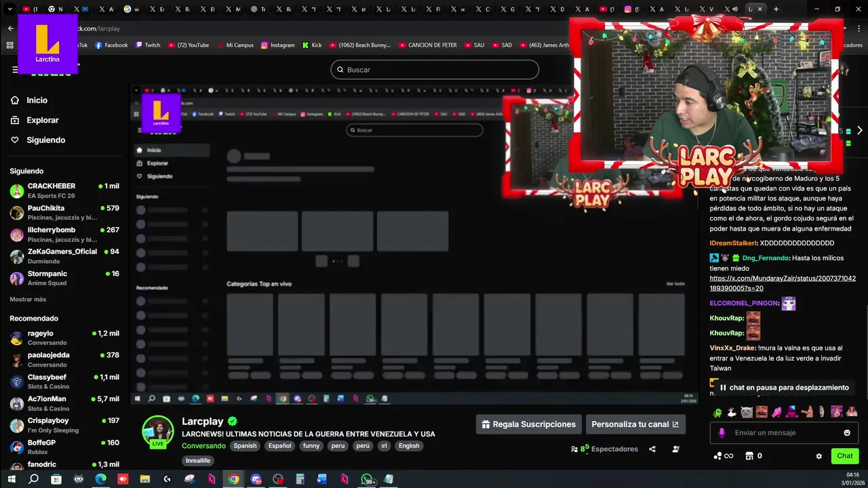The width and height of the screenshot is (868, 488).
Task: Select the English tag
Action: tap(409, 445)
